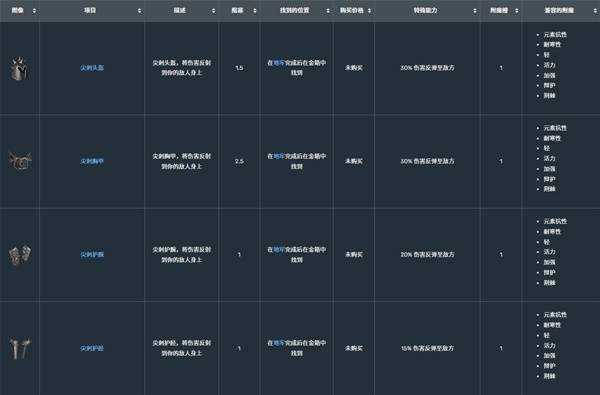Click the spiked helmet armor image
600x395 pixels.
[x=20, y=69]
